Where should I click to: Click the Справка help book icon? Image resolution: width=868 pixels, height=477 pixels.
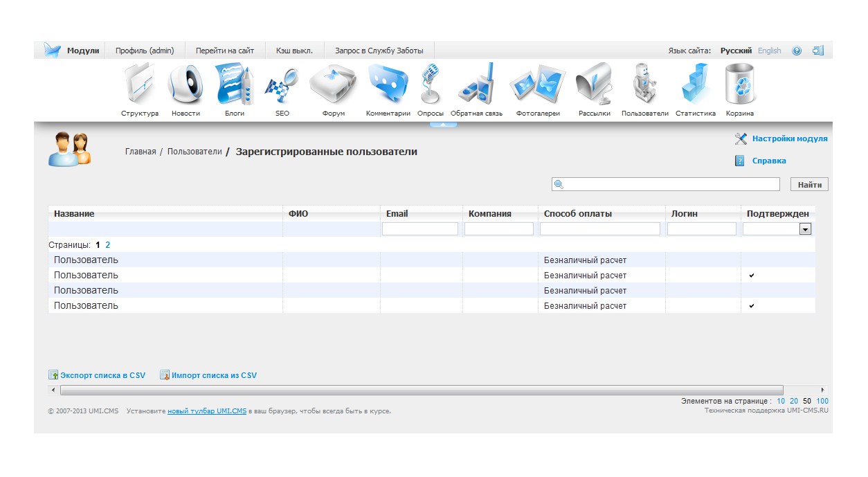[x=739, y=161]
